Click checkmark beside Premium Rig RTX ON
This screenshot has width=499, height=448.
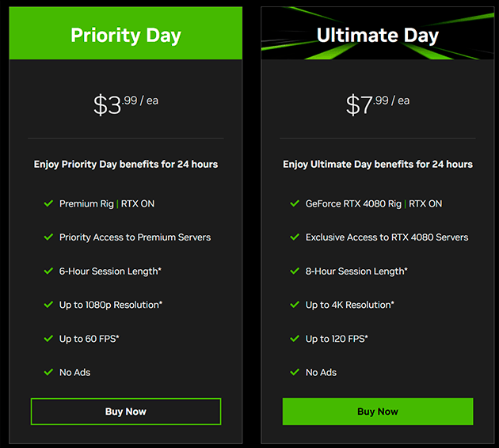[48, 203]
